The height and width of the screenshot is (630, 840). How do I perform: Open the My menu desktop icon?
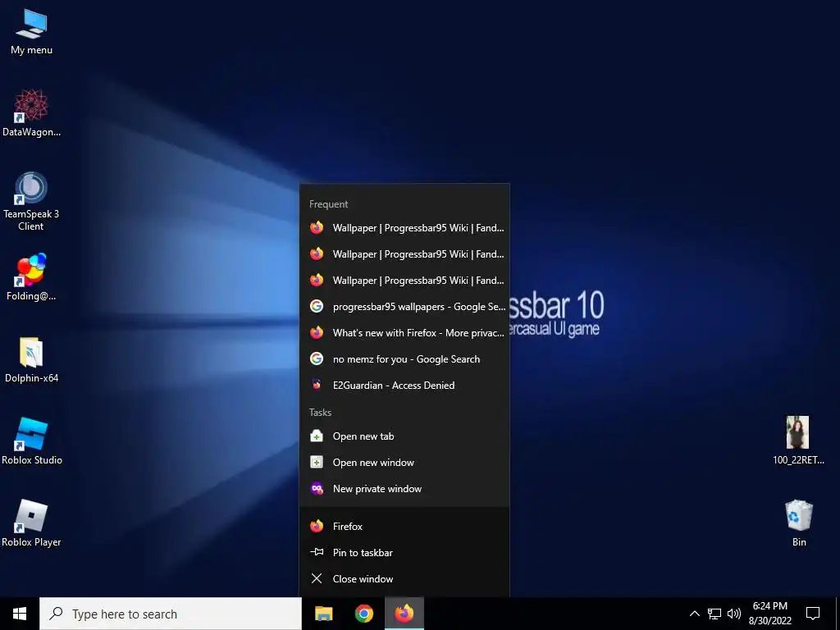(x=31, y=32)
